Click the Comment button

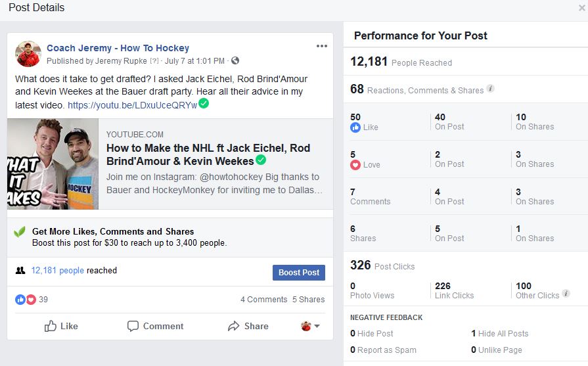(155, 326)
